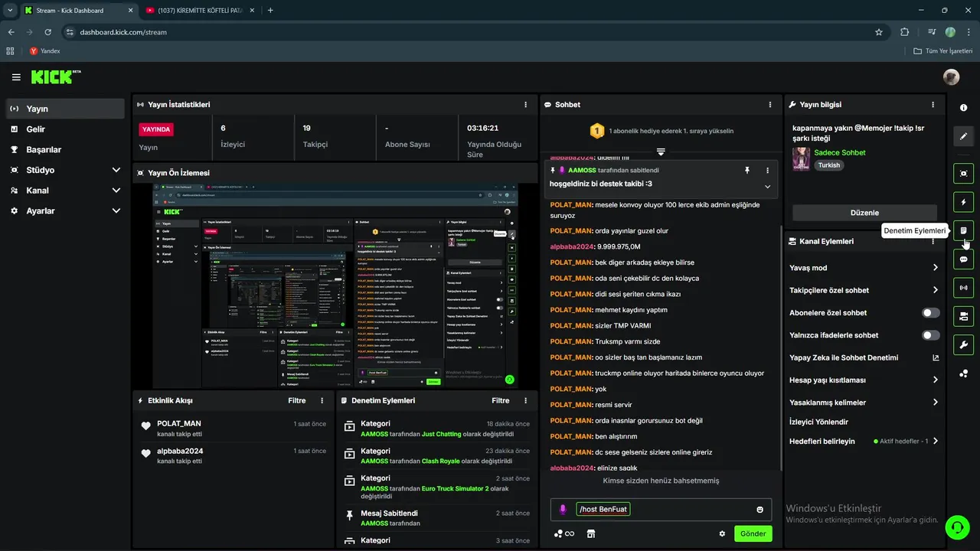Click the chat input containing /host BenFuat

tap(660, 510)
